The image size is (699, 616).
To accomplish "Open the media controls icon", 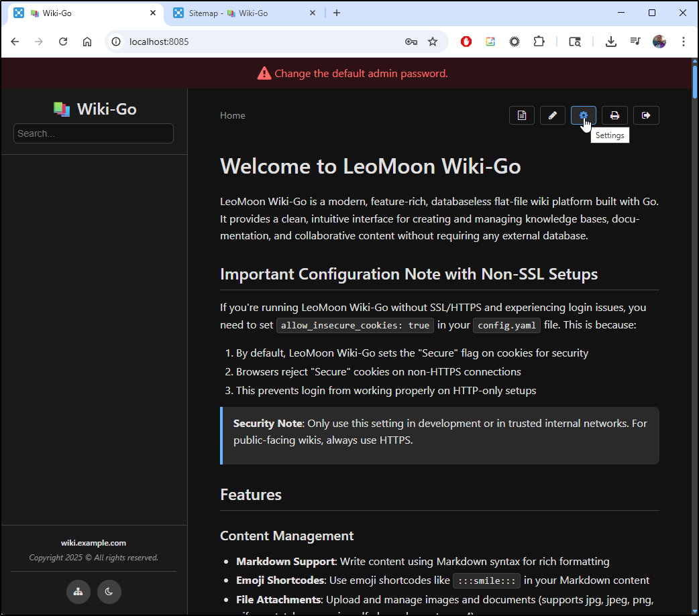I will pos(635,42).
